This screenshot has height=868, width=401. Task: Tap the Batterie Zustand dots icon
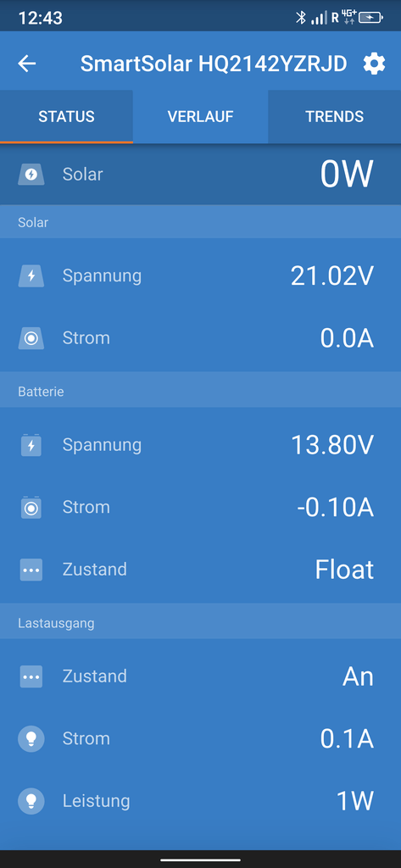click(31, 570)
